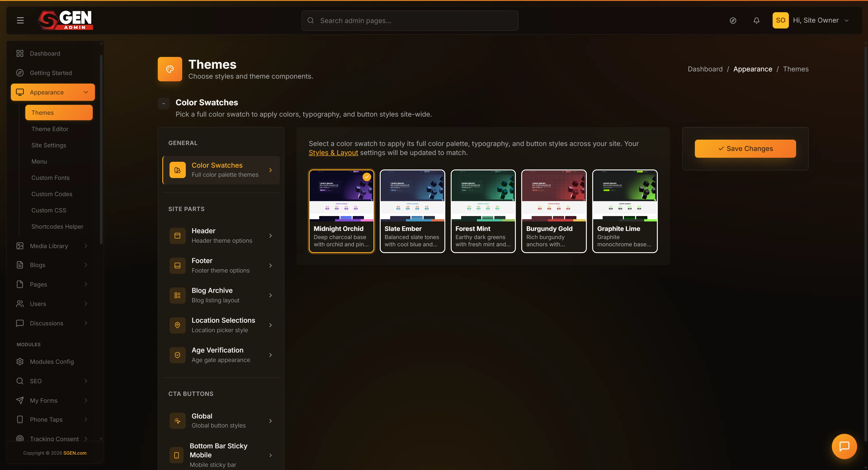This screenshot has height=470, width=868.
Task: Choose the Burgundy Gold swatch card
Action: point(554,211)
